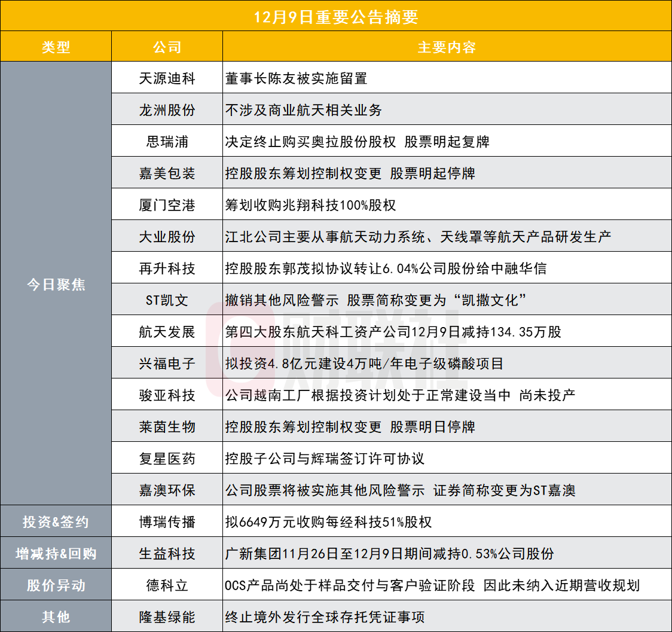Click the company name '隆基绿能'
The height and width of the screenshot is (632, 672).
[x=167, y=616]
